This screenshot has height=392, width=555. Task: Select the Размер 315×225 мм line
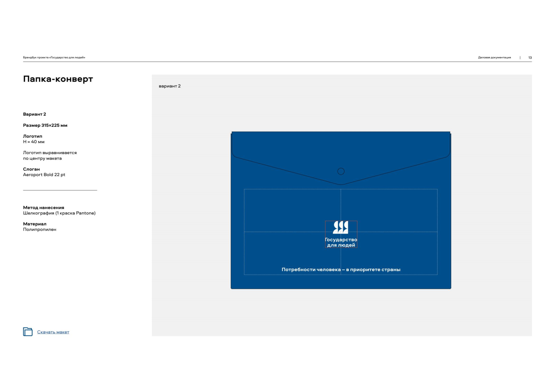click(45, 125)
